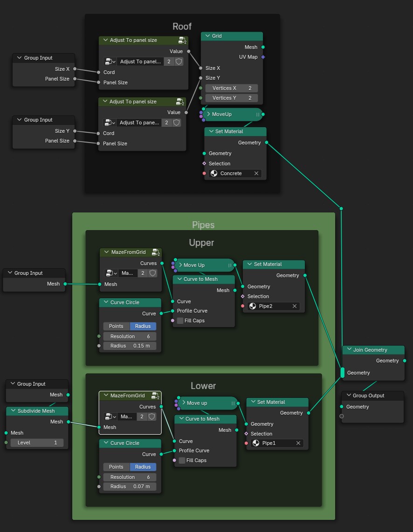Click the Join Geometry output Geometry socket
Viewport: 413px width, 532px height.
point(405,361)
